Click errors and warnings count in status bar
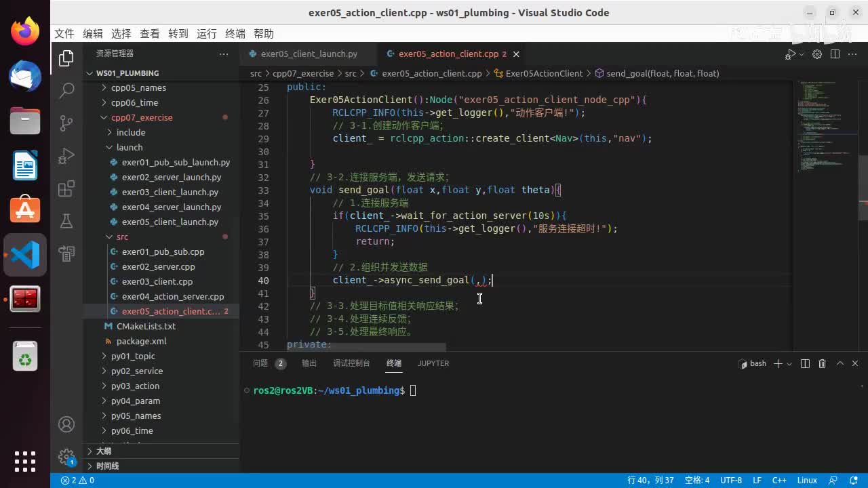 point(77,481)
